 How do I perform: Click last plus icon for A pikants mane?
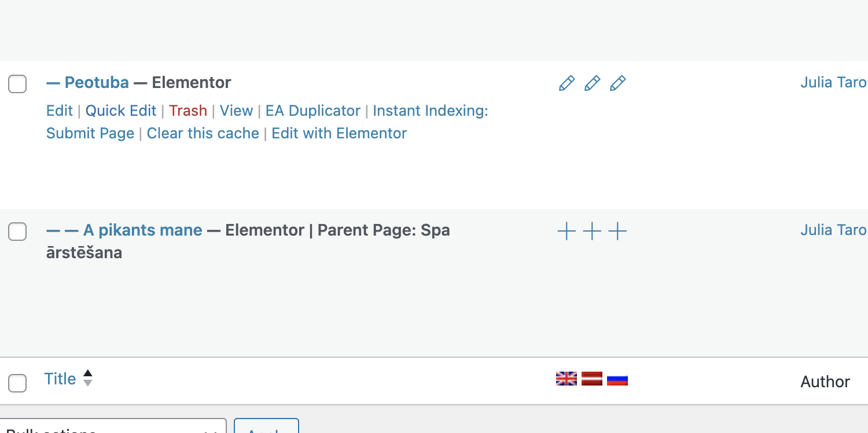617,232
